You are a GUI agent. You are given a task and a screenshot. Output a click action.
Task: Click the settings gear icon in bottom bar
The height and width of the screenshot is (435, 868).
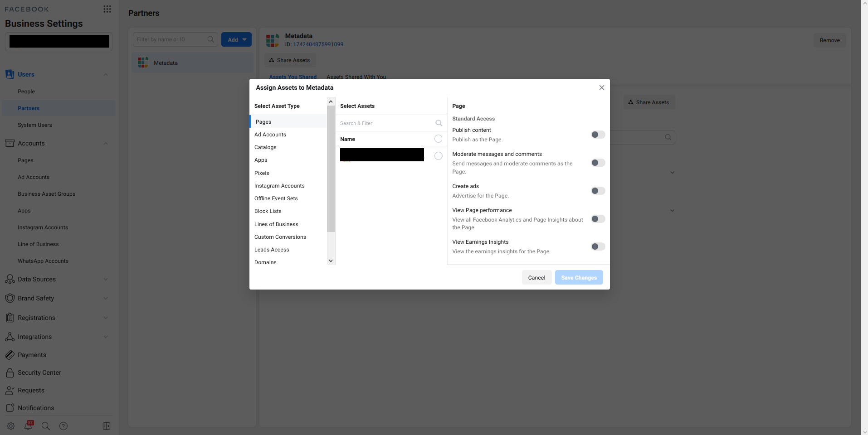pyautogui.click(x=11, y=426)
